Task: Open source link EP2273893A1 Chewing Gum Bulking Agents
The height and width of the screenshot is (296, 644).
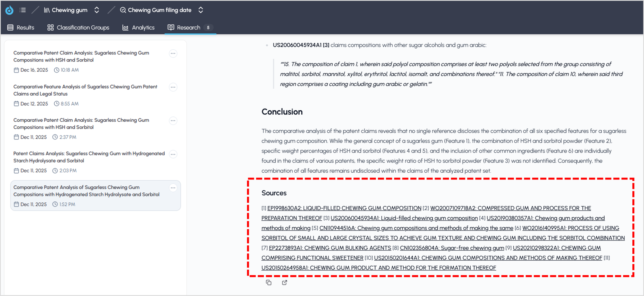Action: (x=330, y=248)
